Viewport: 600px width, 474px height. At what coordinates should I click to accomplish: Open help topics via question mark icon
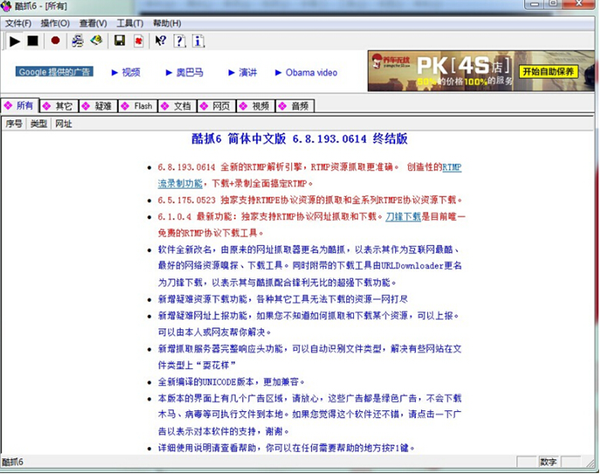click(x=179, y=41)
